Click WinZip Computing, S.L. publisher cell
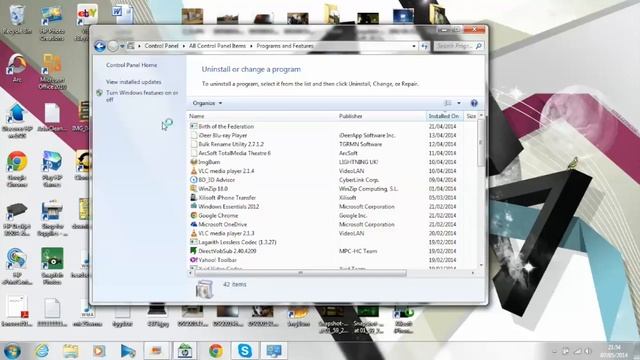This screenshot has height=360, width=640. coord(369,189)
